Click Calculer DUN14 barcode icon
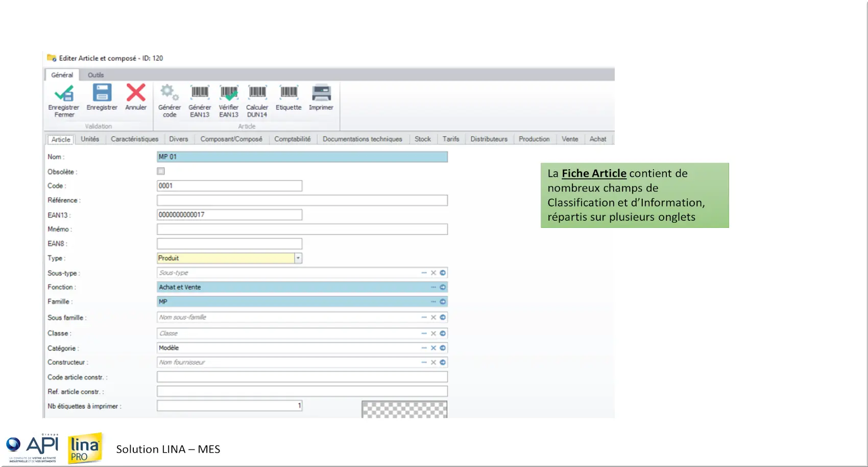The image size is (868, 467). (257, 92)
